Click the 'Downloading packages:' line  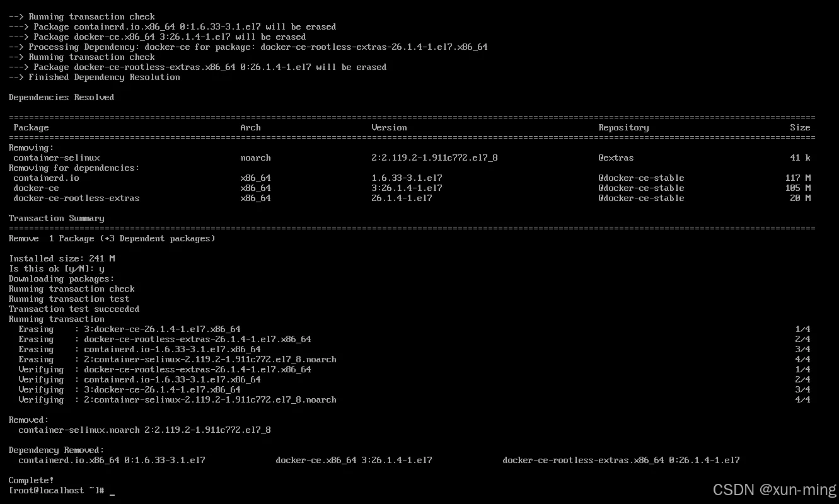[x=61, y=278]
